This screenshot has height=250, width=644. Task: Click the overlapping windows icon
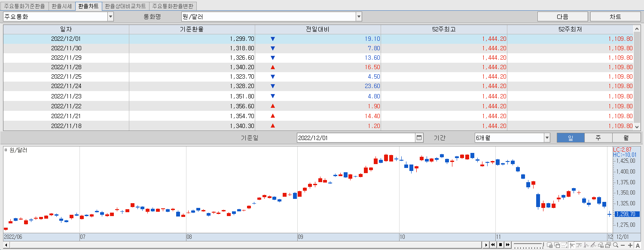point(557,245)
